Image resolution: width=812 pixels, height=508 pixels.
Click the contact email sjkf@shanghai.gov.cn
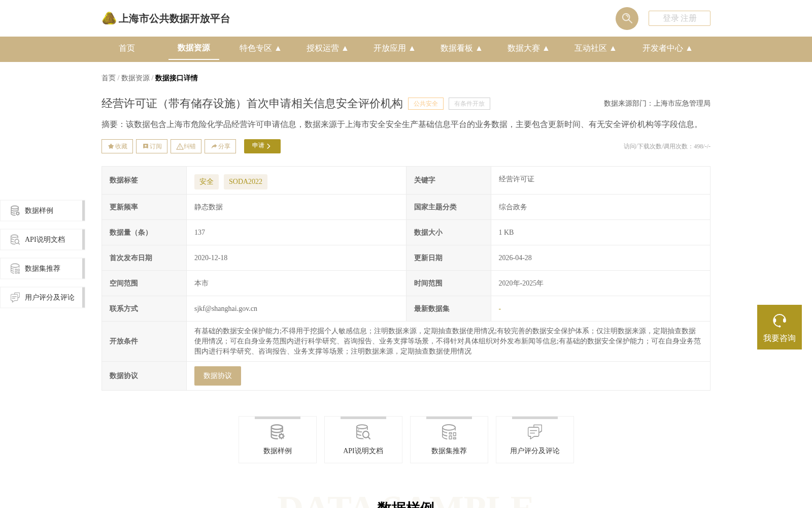pos(226,309)
